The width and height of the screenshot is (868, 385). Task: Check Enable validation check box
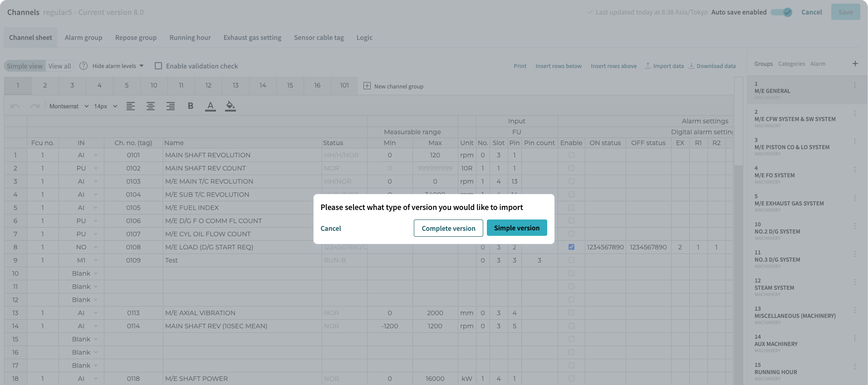(158, 66)
